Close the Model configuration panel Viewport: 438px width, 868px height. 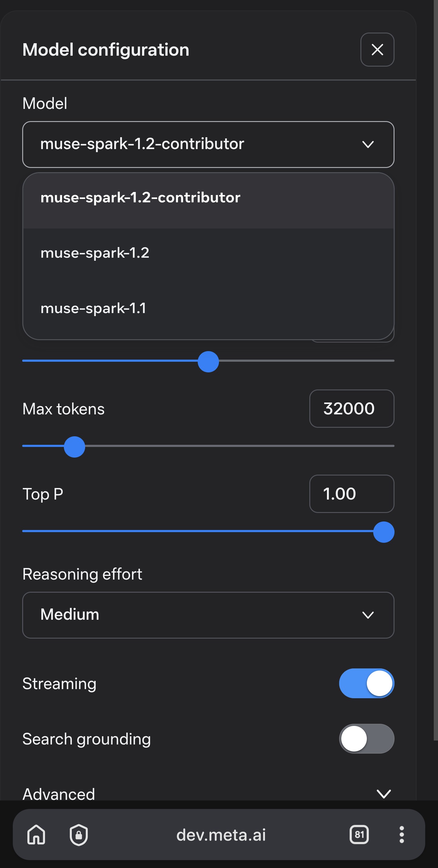[377, 50]
